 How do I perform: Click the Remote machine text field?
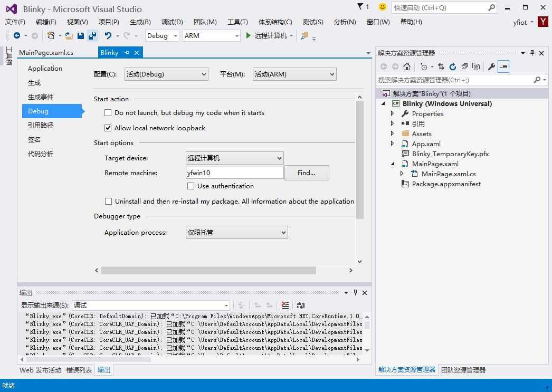pos(234,173)
